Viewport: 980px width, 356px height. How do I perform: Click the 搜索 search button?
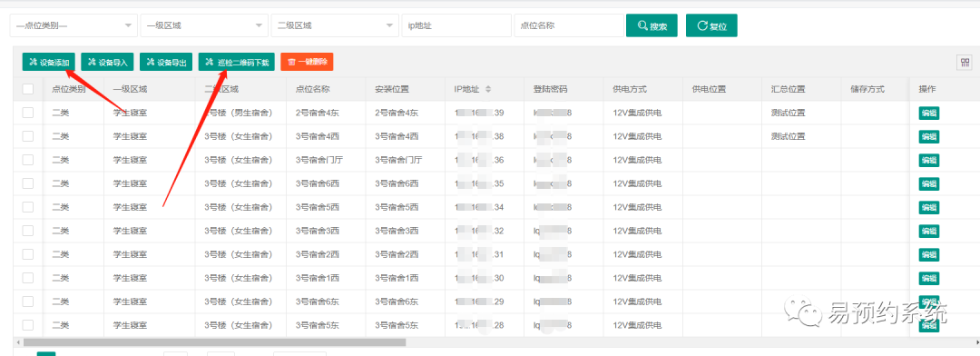[652, 25]
